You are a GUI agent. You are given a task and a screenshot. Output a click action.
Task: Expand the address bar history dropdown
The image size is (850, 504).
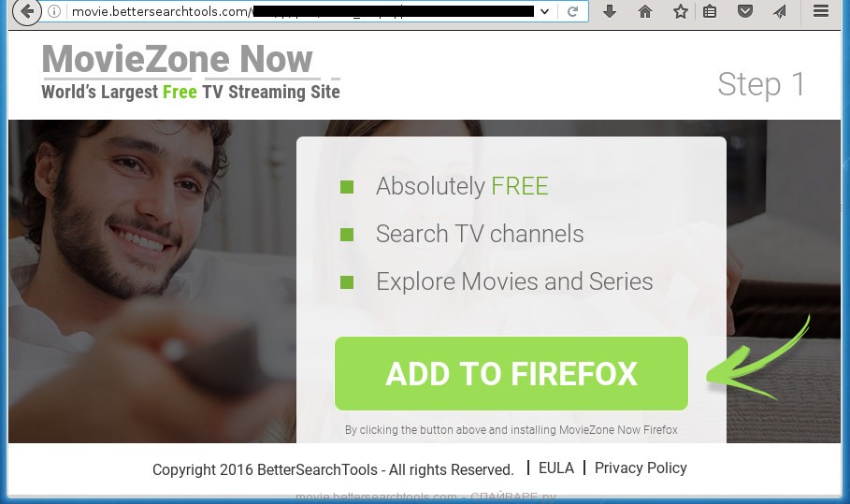(x=545, y=11)
